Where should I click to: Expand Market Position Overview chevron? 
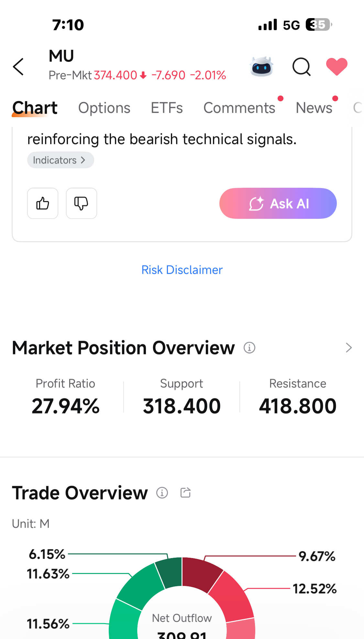point(348,348)
